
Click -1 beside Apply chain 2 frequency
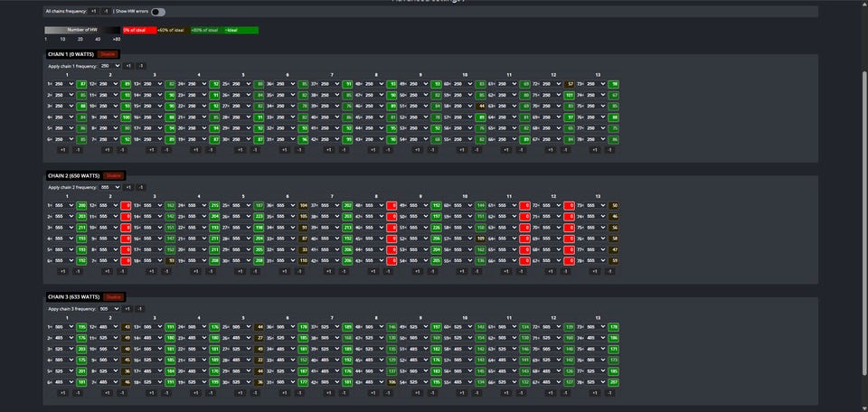click(x=141, y=187)
